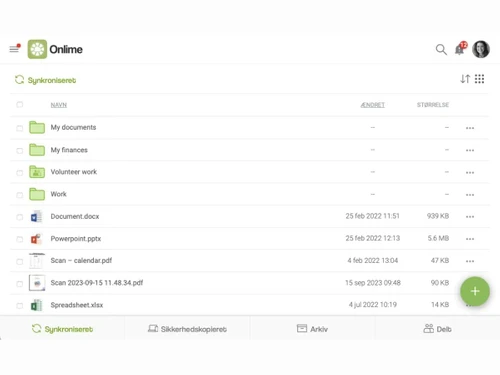Sort by the ÆNDRET column header
Viewport: 500px width, 375px height.
pyautogui.click(x=373, y=105)
